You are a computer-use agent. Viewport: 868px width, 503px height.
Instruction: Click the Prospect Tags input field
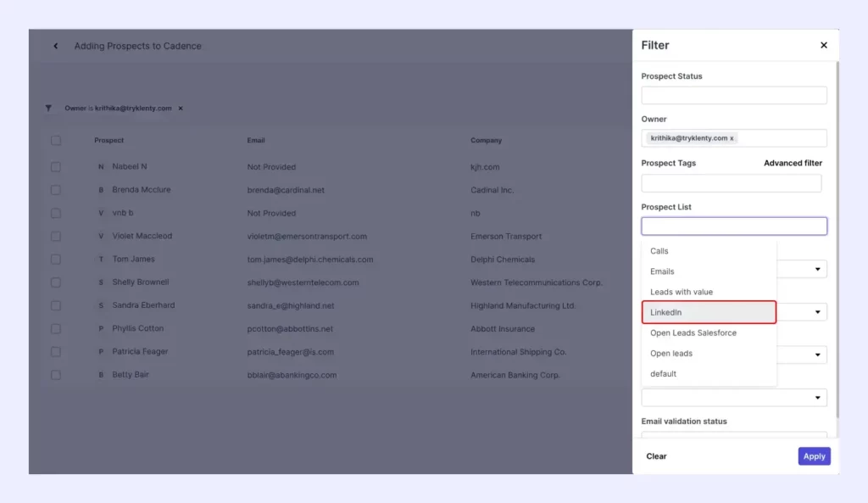pos(732,183)
